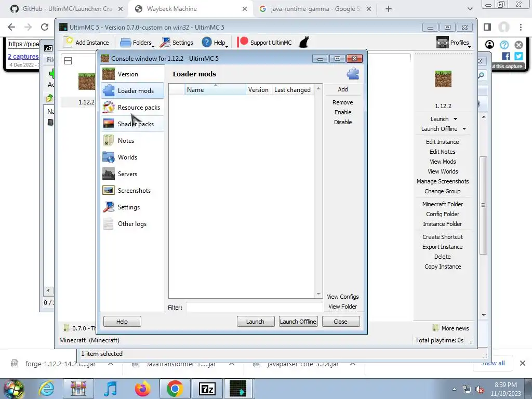
Task: Switch to java-runtime-gamma Google tab
Action: (x=315, y=9)
